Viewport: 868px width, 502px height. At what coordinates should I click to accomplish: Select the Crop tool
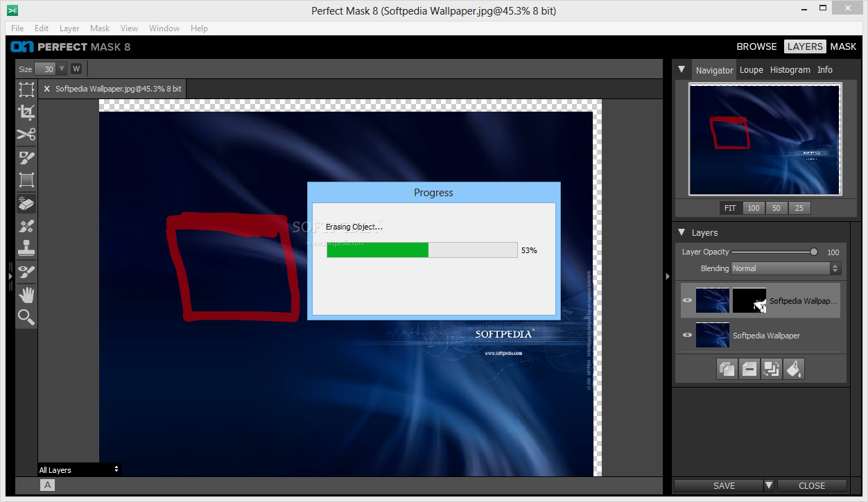pos(26,112)
